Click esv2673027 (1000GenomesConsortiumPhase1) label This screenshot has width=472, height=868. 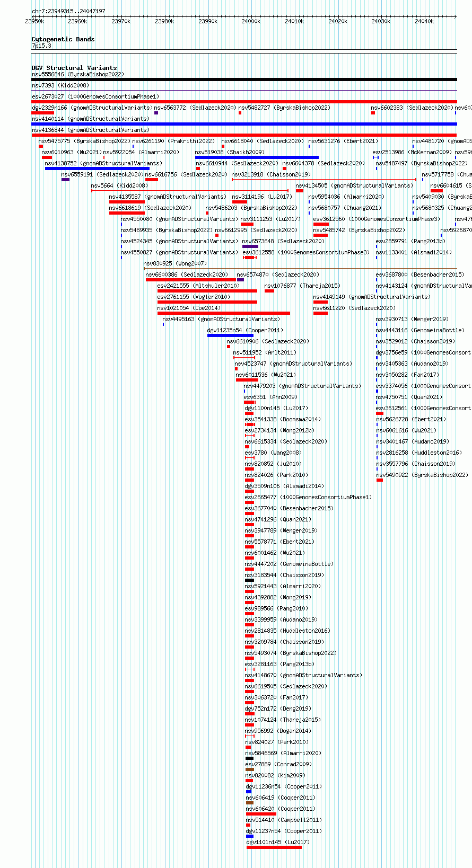[x=95, y=96]
